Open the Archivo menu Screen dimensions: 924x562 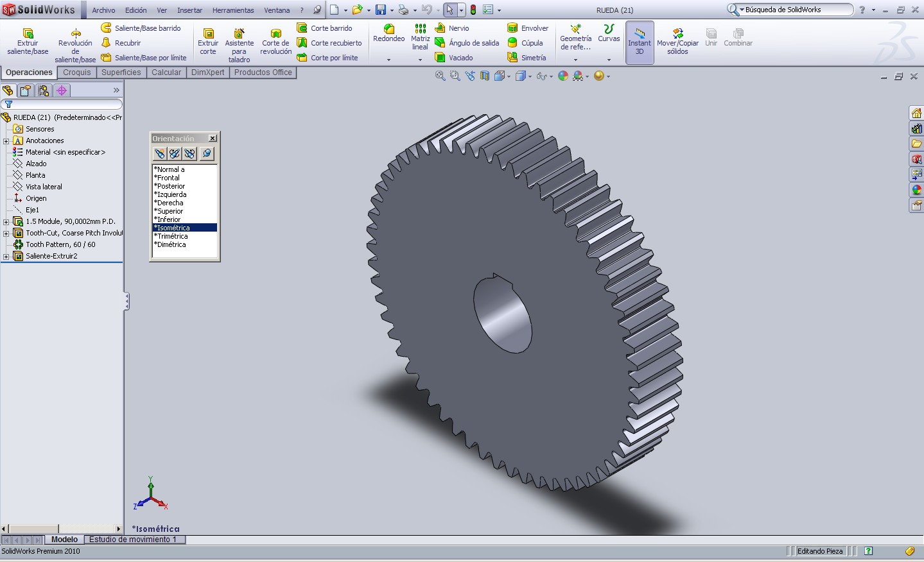pos(103,10)
